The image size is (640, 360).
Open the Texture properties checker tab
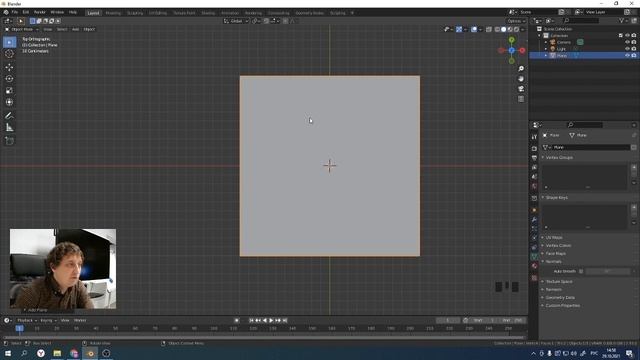tap(534, 278)
